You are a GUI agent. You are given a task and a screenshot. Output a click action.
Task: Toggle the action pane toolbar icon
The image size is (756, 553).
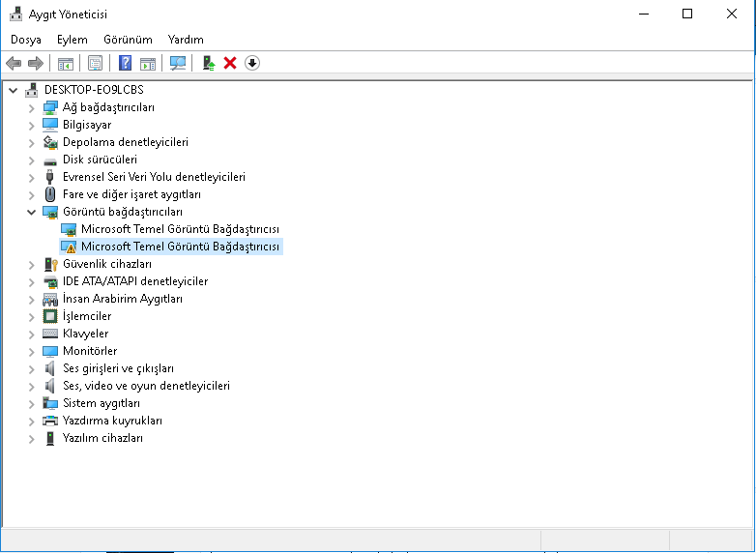click(x=148, y=63)
